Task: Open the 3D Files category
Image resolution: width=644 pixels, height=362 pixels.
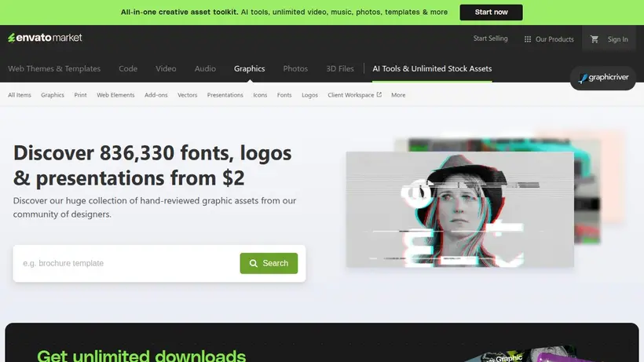Action: [339, 68]
